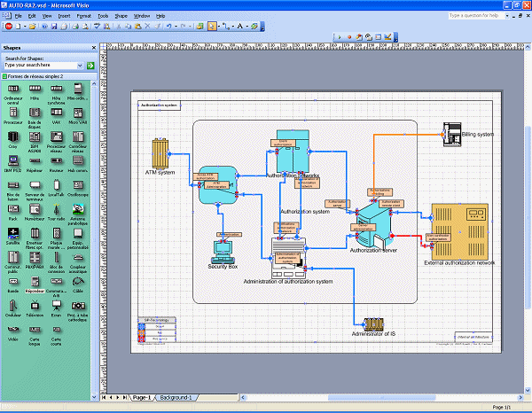
Task: Open the Edit menu
Action: click(x=32, y=16)
